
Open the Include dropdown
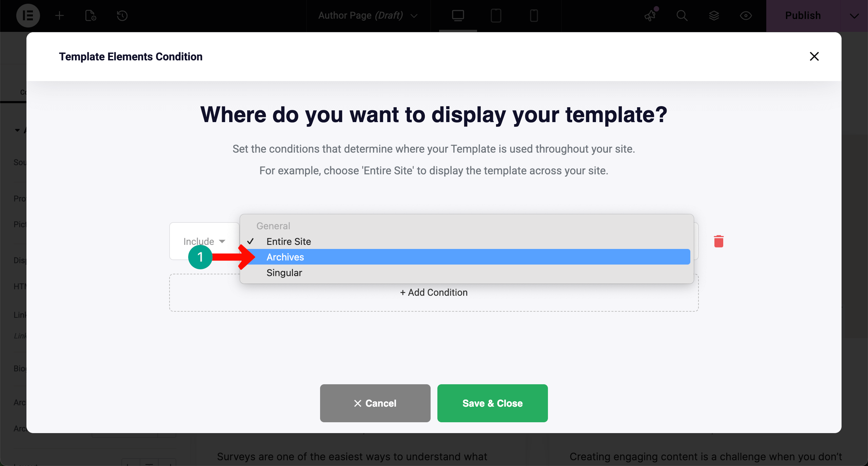(x=204, y=241)
